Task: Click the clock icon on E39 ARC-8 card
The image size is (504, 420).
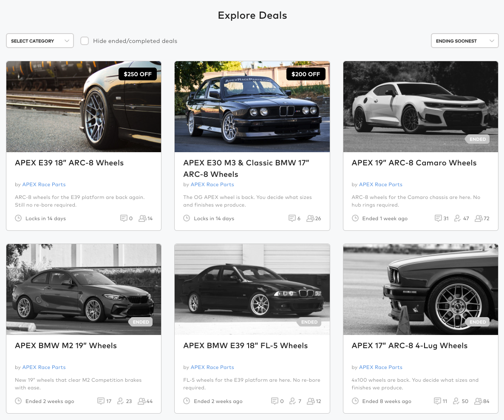Action: point(18,218)
